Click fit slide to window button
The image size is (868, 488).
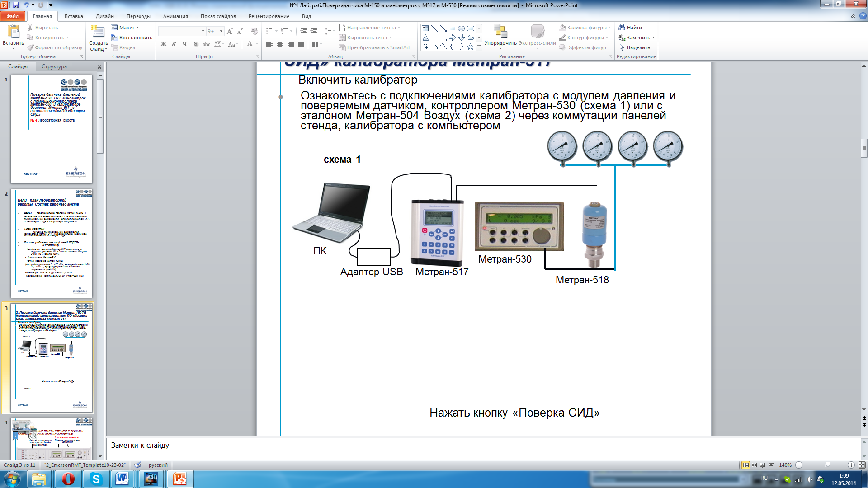coord(862,465)
